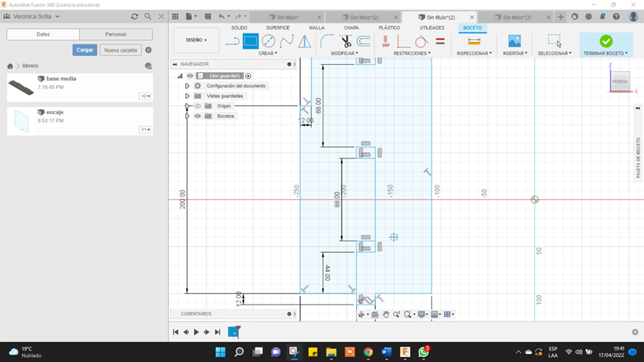
Task: Select the Line sketch tool
Action: click(x=232, y=41)
